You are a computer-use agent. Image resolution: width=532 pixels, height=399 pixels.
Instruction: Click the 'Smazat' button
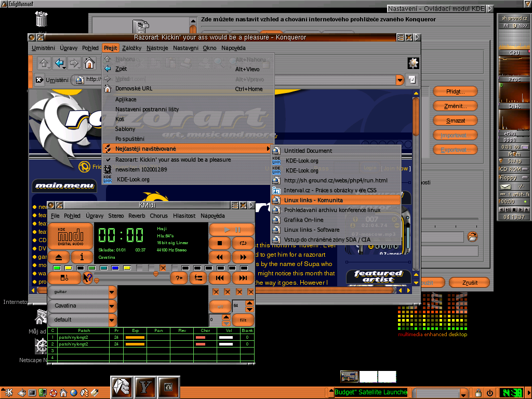455,121
